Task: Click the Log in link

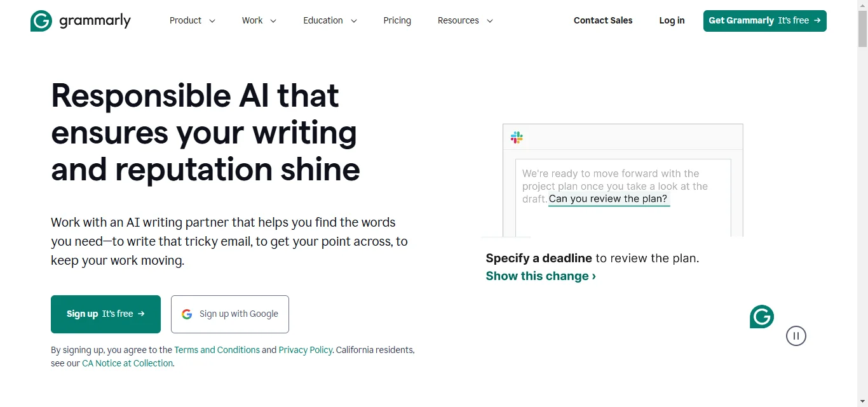Action: point(672,20)
